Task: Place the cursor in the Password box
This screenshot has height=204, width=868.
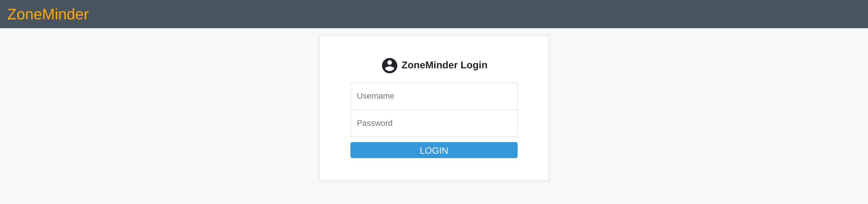Action: 433,123
